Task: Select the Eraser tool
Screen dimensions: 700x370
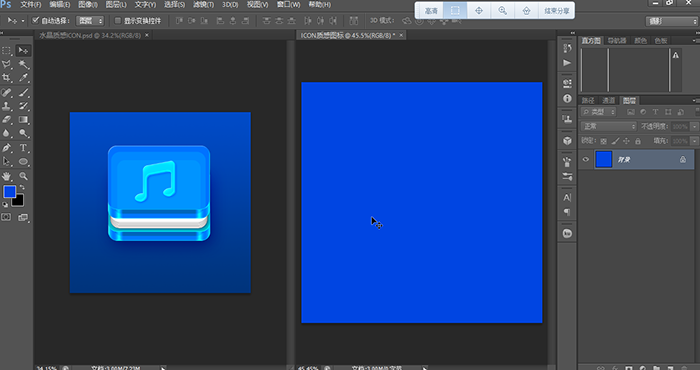Action: tap(6, 120)
